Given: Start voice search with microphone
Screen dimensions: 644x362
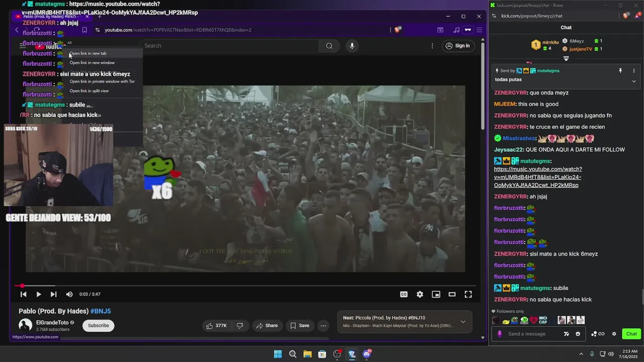Looking at the screenshot, I should tap(352, 46).
